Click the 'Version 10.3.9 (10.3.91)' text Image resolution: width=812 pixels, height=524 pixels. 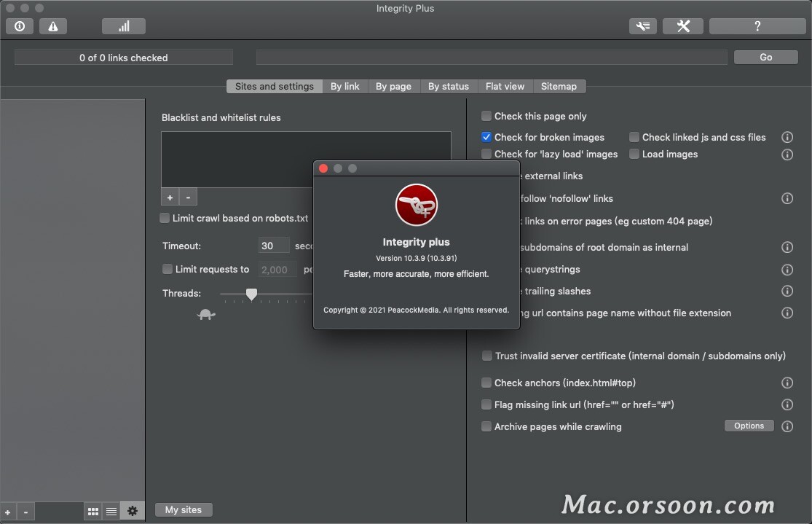pos(417,258)
